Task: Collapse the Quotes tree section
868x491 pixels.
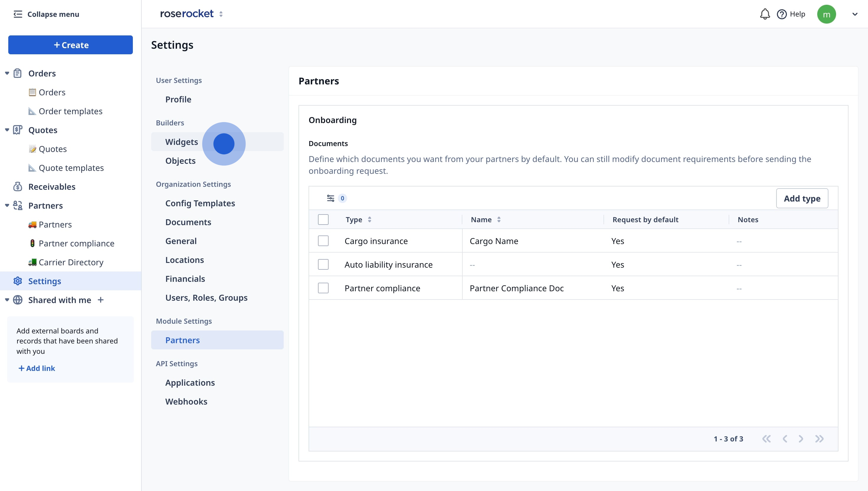Action: (x=7, y=130)
